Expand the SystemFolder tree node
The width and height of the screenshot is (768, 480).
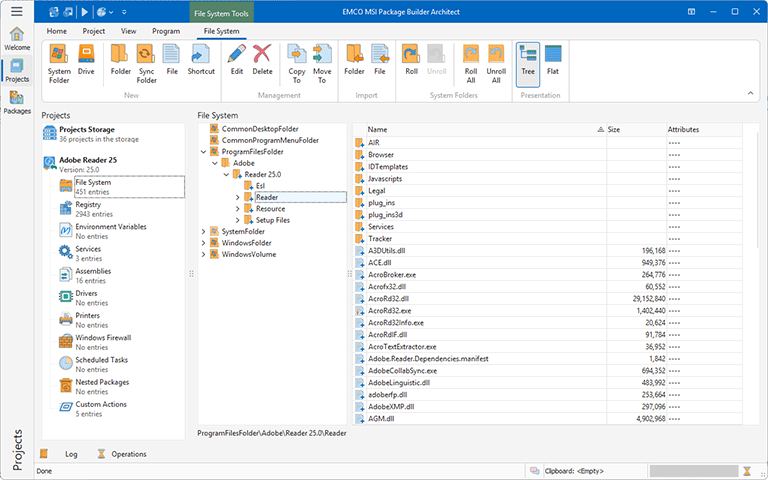click(204, 231)
